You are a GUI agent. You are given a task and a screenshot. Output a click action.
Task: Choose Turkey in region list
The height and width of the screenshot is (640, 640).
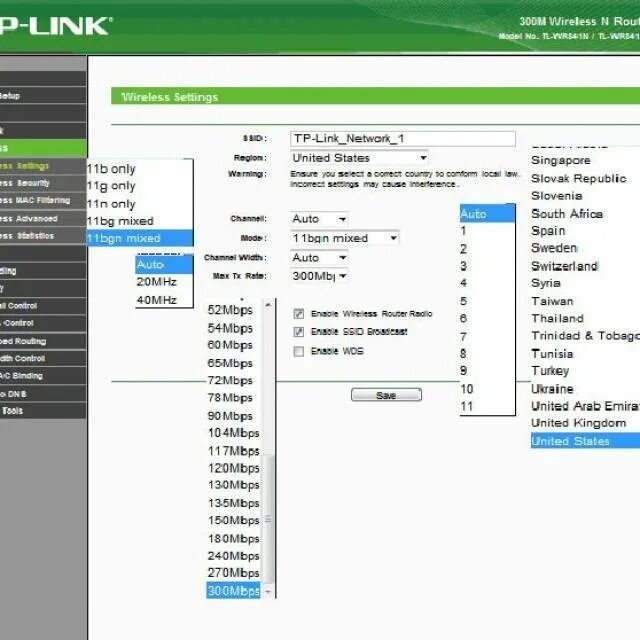pos(550,371)
